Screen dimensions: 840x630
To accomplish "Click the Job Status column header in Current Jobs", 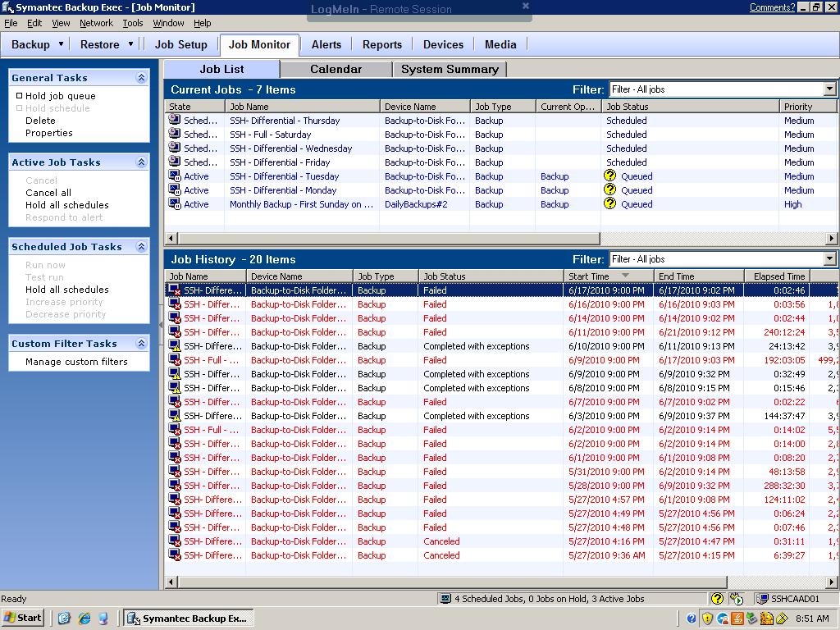I will click(691, 106).
